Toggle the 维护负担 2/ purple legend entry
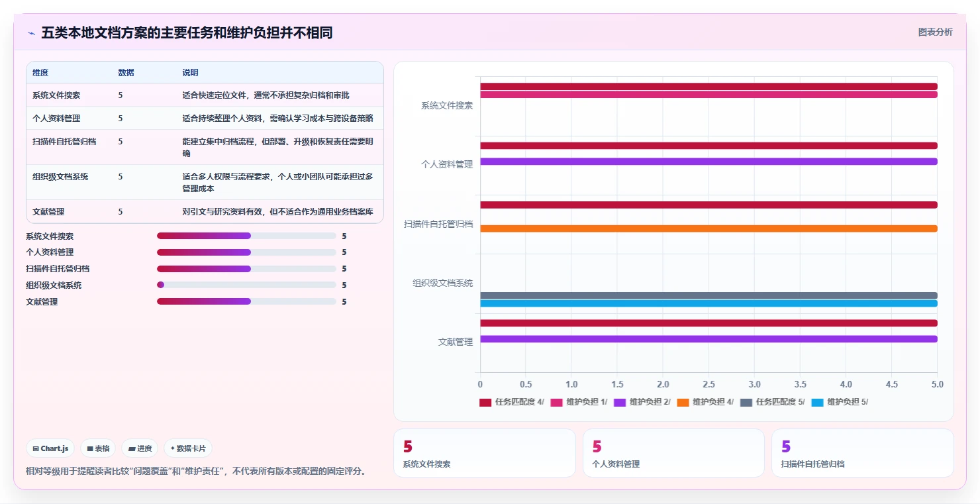The width and height of the screenshot is (980, 504). pos(642,402)
